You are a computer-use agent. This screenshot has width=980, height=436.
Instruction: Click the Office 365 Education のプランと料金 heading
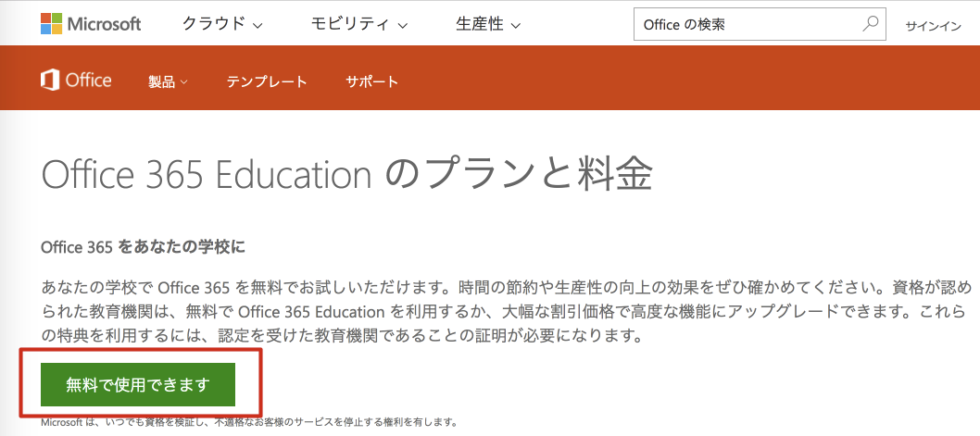coord(346,176)
